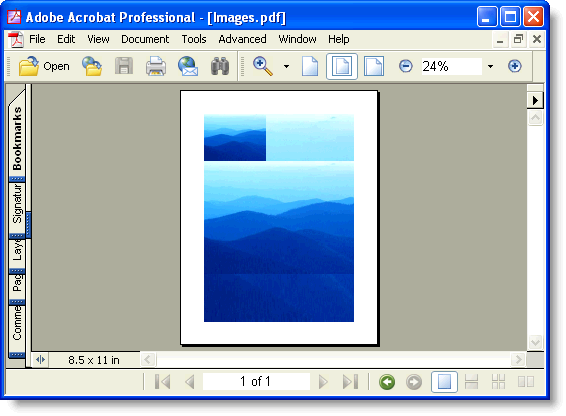566x416 pixels.
Task: Expand the document pane options arrow
Action: pos(535,100)
